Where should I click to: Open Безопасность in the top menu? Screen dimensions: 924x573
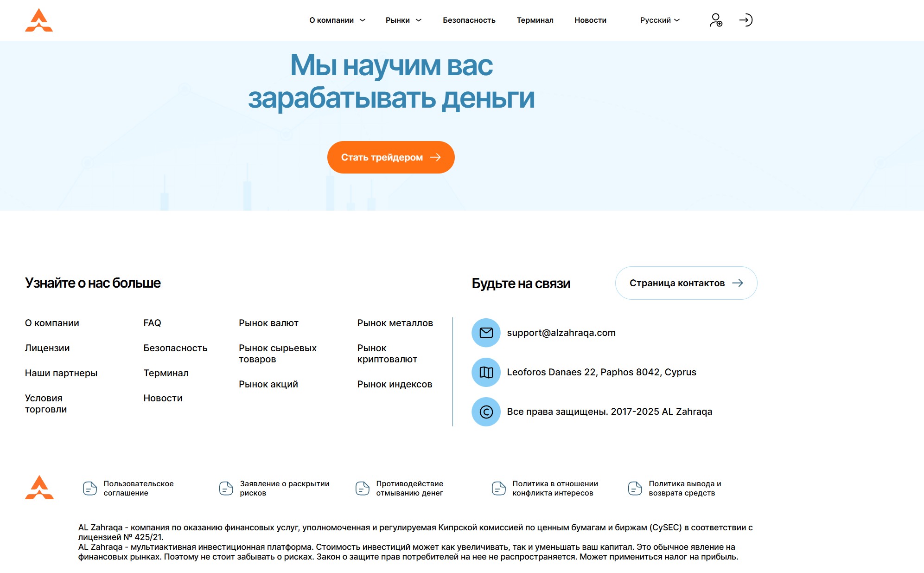click(469, 20)
